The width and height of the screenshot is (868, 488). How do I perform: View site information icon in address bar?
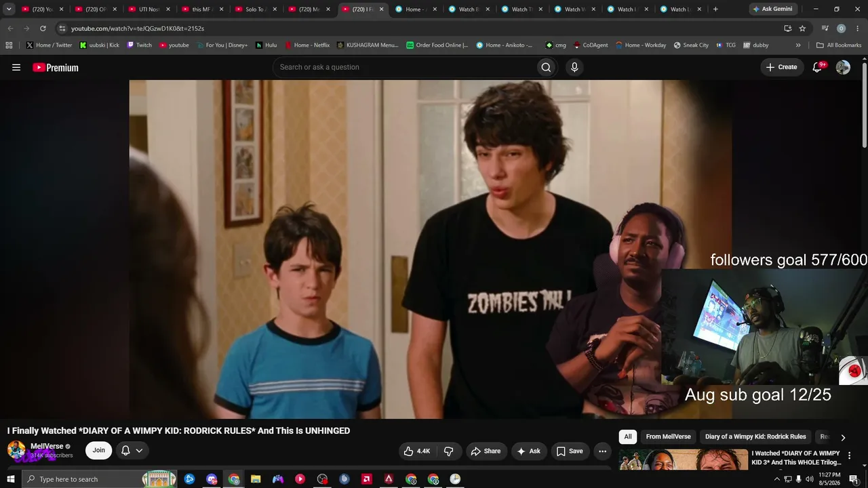tap(62, 28)
